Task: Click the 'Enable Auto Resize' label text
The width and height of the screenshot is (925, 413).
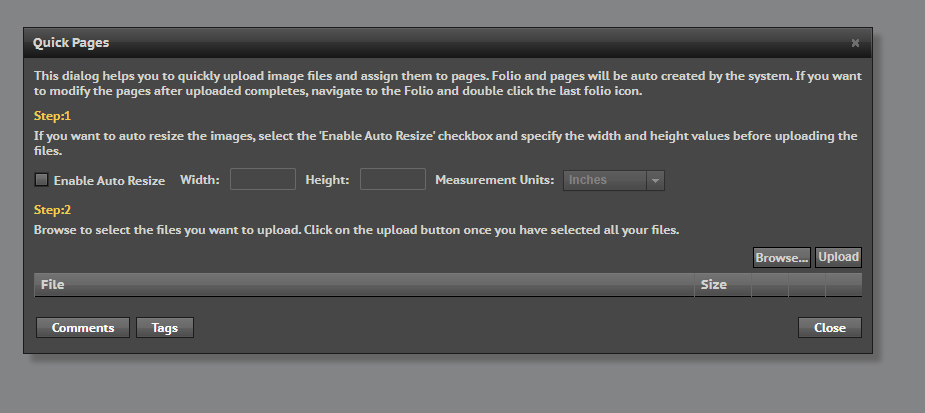Action: pos(109,181)
